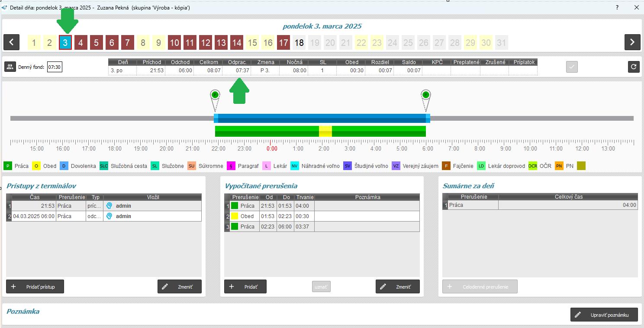
Task: Click Zmeniť under Prístupy z terminálov
Action: [x=179, y=286]
